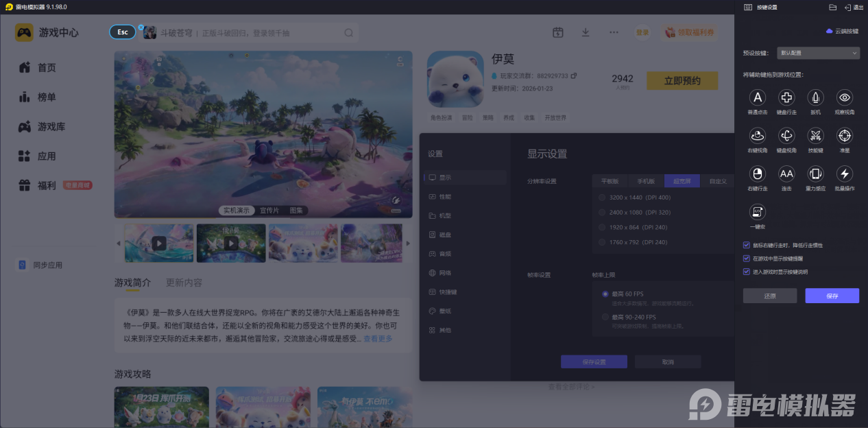Open the folder icon in key settings header

(x=832, y=7)
